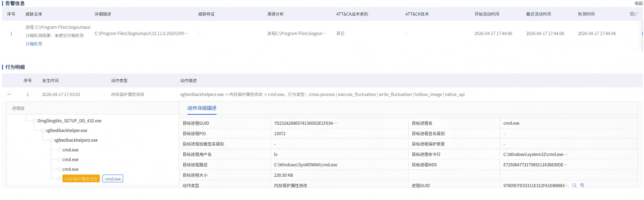The image size is (644, 200).
Task: Collapse behavior row 1 with minus icon
Action: pos(9,94)
